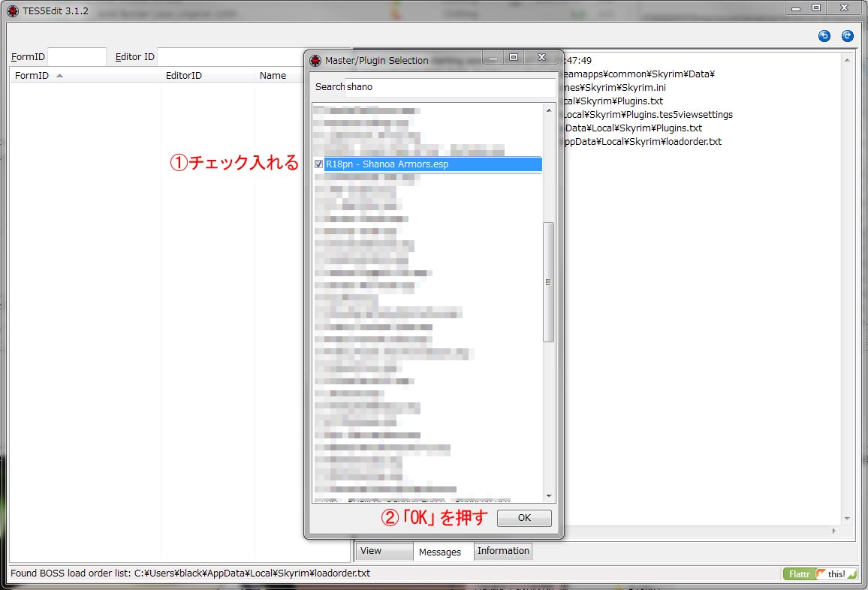Toggle checkbox for R18pn - Shanoa Armors.esp
Viewport: 868px width, 590px height.
(x=319, y=164)
